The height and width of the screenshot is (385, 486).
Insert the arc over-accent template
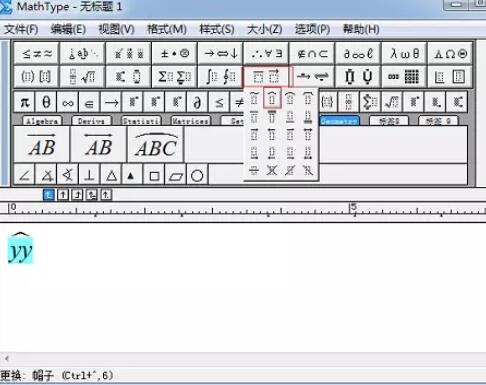[290, 99]
